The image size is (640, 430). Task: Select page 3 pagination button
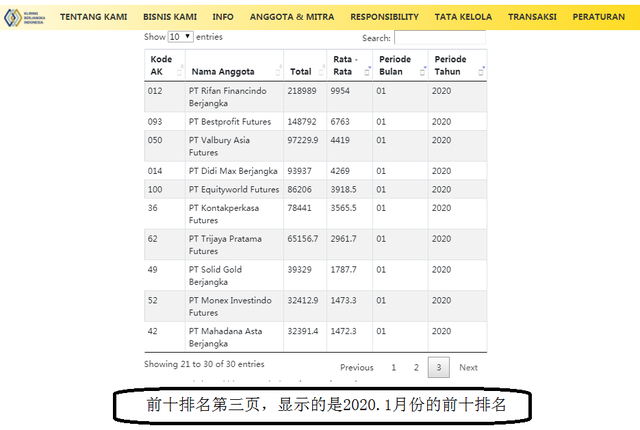tap(439, 368)
